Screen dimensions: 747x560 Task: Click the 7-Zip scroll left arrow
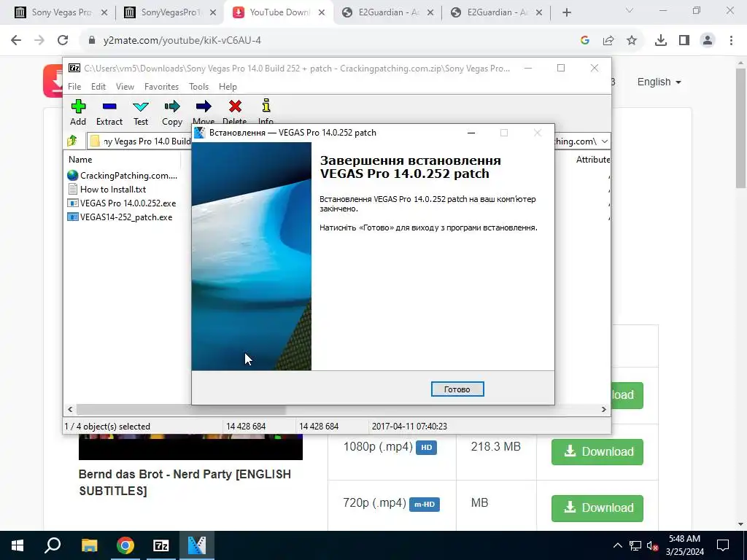[x=70, y=410]
